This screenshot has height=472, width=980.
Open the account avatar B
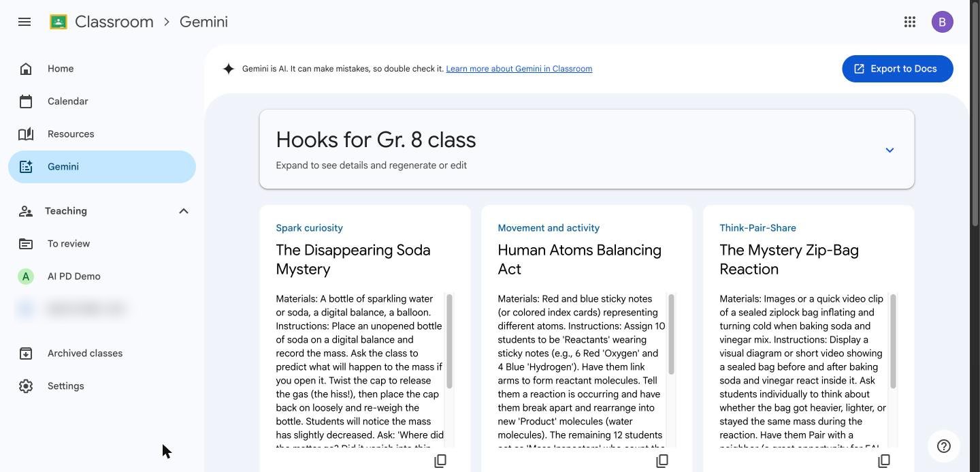point(943,22)
